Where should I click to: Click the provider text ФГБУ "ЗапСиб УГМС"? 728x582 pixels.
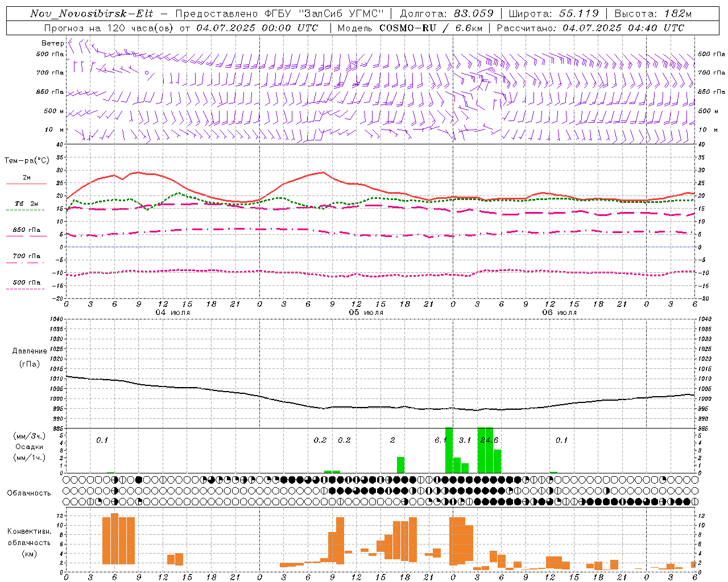click(325, 14)
